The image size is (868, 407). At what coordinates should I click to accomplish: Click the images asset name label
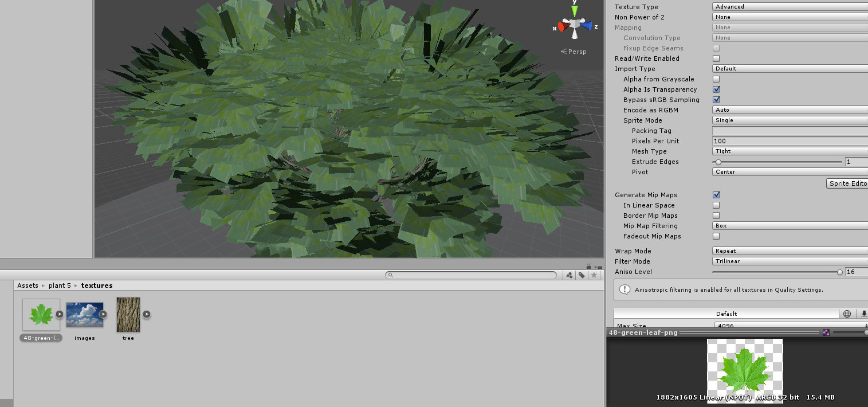coord(85,338)
